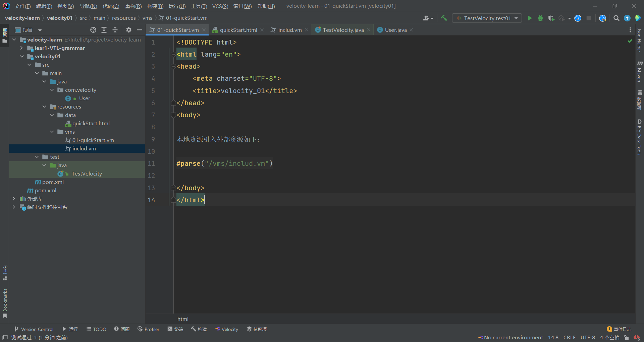Expand the external libraries node
This screenshot has height=342, width=644.
(14, 199)
